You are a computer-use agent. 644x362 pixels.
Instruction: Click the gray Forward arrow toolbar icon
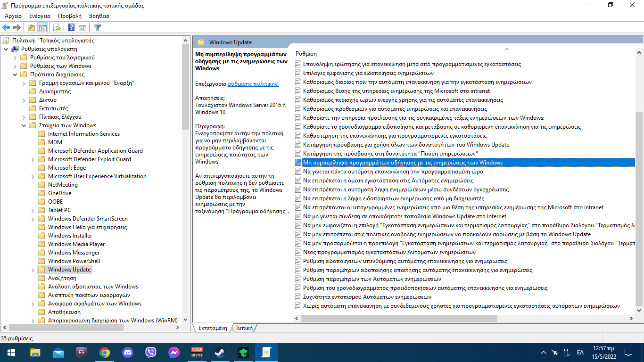point(17,27)
